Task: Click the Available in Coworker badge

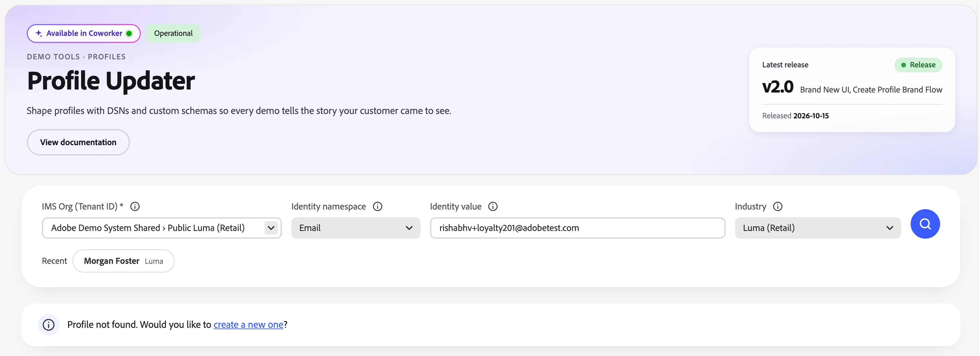Action: (84, 34)
